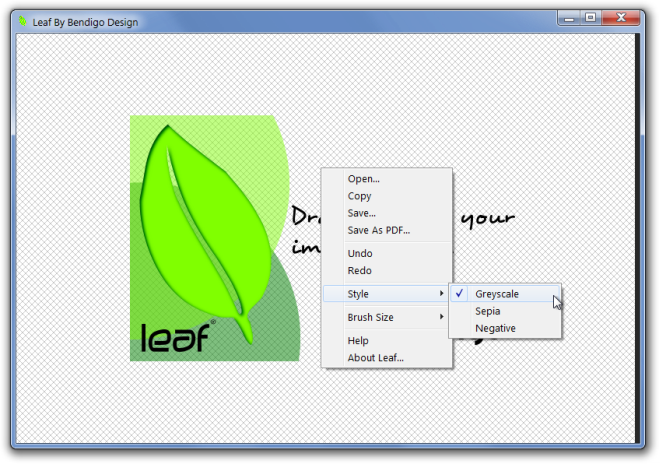This screenshot has width=660, height=464.
Task: Click Redo in the context menu
Action: (359, 270)
